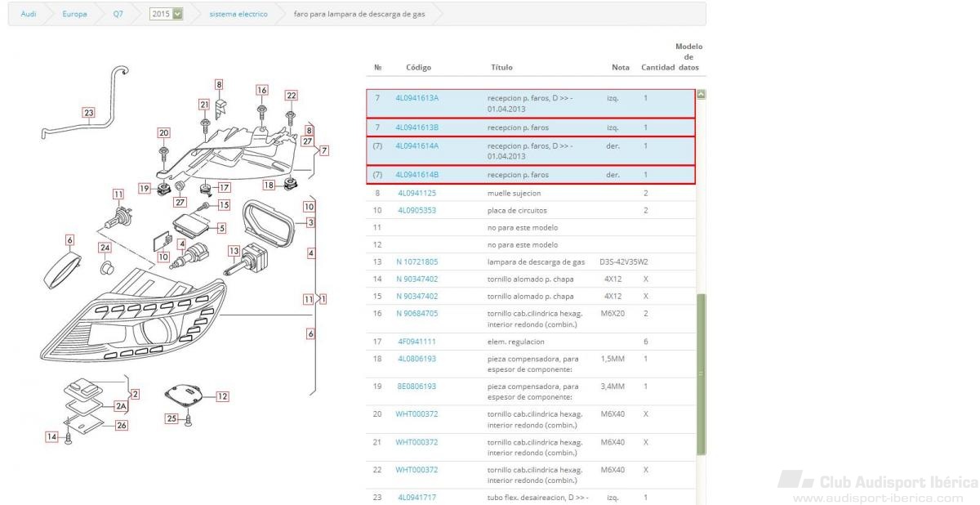
Task: Open code WHT000372 in row 22
Action: click(416, 470)
